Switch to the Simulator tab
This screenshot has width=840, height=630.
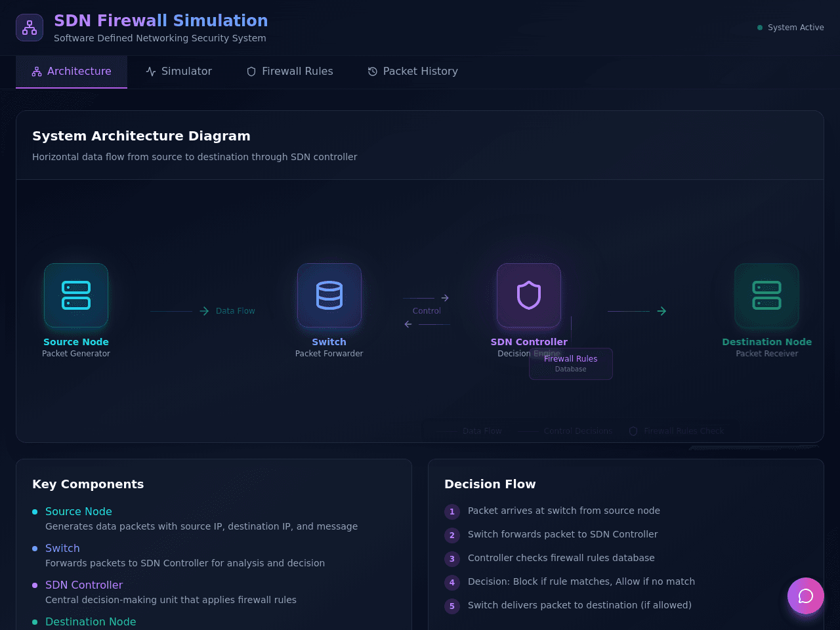[x=178, y=72]
